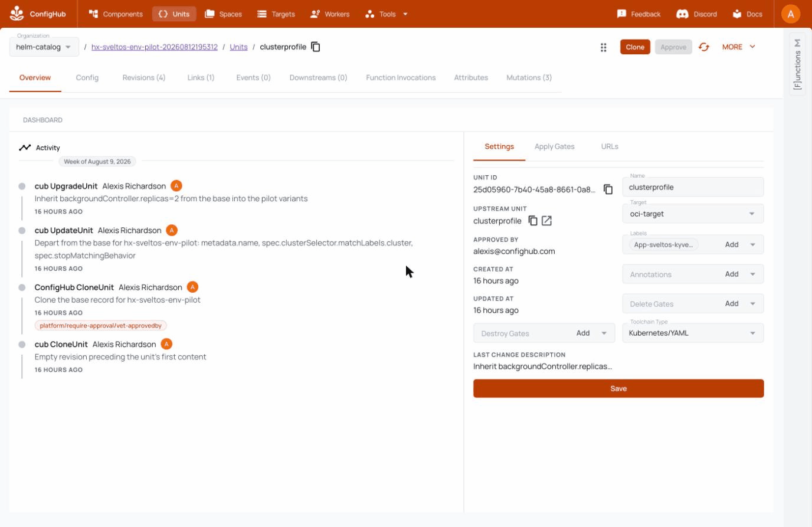Open the Revisions (4) tab
The image size is (812, 527).
pyautogui.click(x=144, y=78)
